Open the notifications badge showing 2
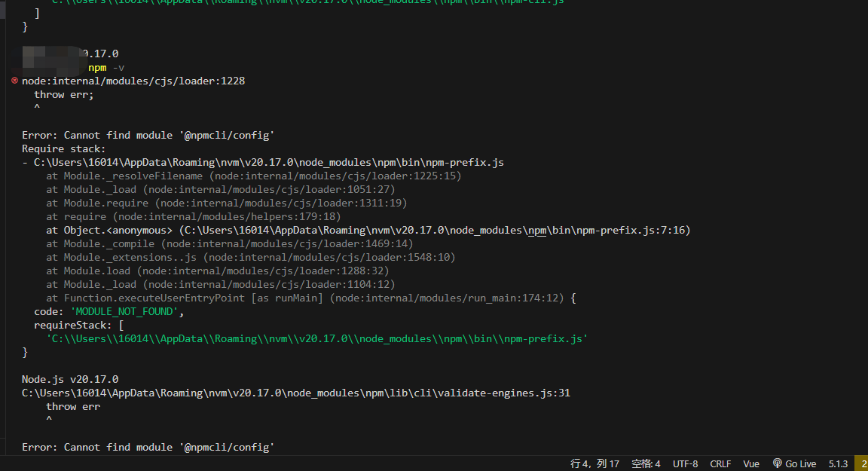The width and height of the screenshot is (868, 471). tap(863, 463)
